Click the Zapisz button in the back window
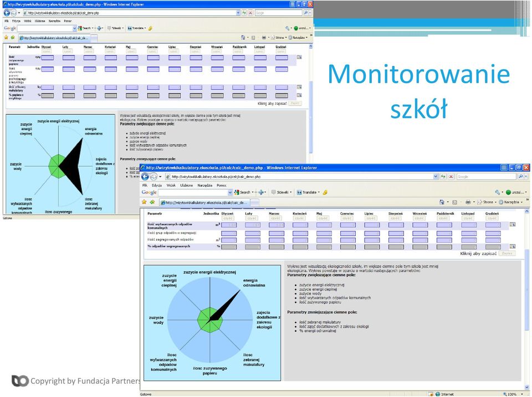 tap(295, 103)
